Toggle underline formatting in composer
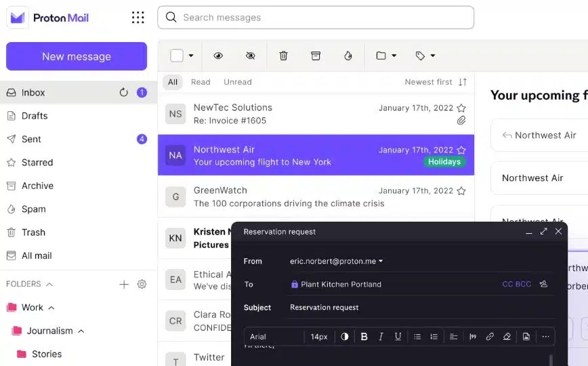Viewport: 588px width, 366px height. point(398,337)
